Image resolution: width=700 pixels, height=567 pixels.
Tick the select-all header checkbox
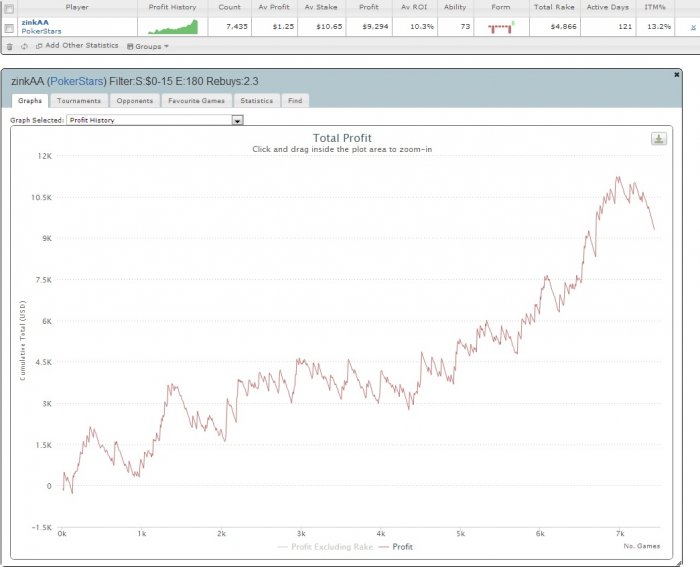tap(9, 8)
